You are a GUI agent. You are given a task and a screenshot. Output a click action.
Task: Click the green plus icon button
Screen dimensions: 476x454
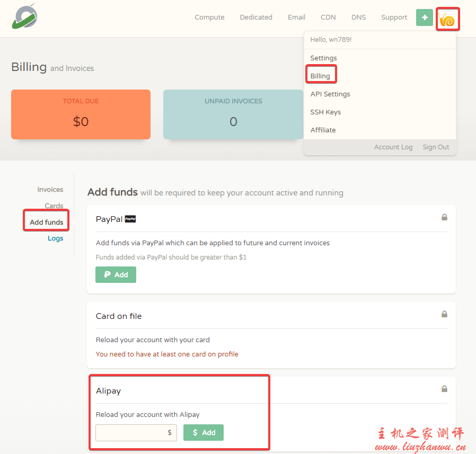click(x=424, y=17)
